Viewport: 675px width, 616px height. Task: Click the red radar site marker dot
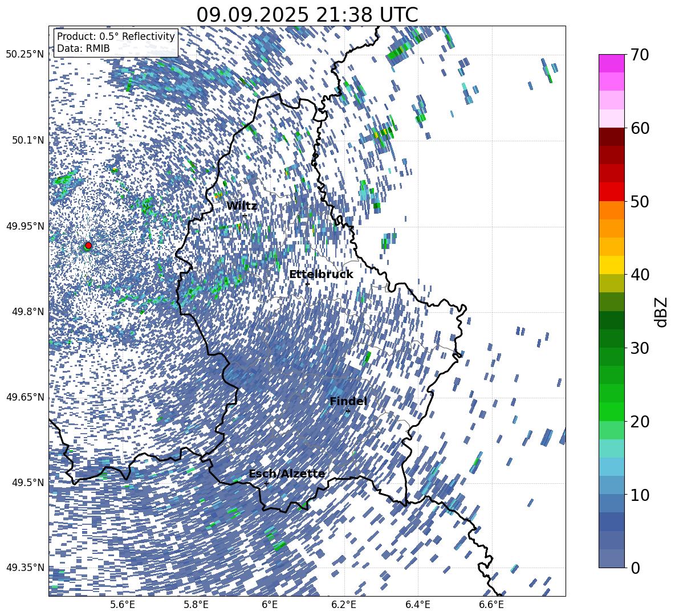coord(88,245)
